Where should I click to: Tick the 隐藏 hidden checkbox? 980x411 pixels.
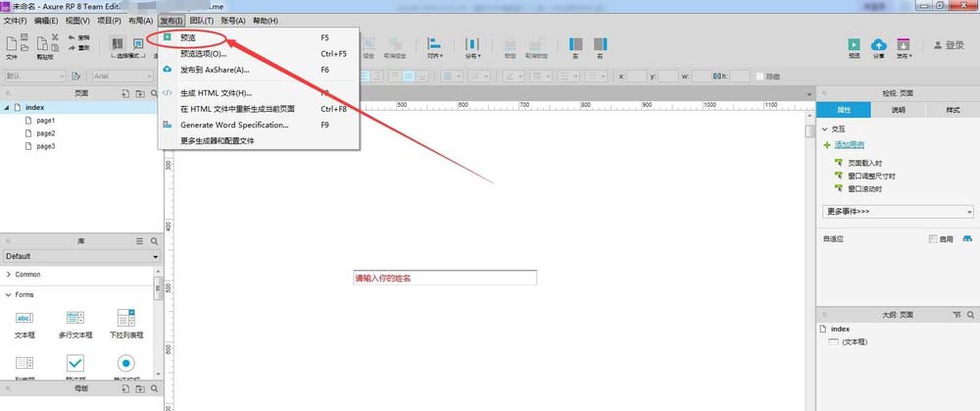[759, 77]
